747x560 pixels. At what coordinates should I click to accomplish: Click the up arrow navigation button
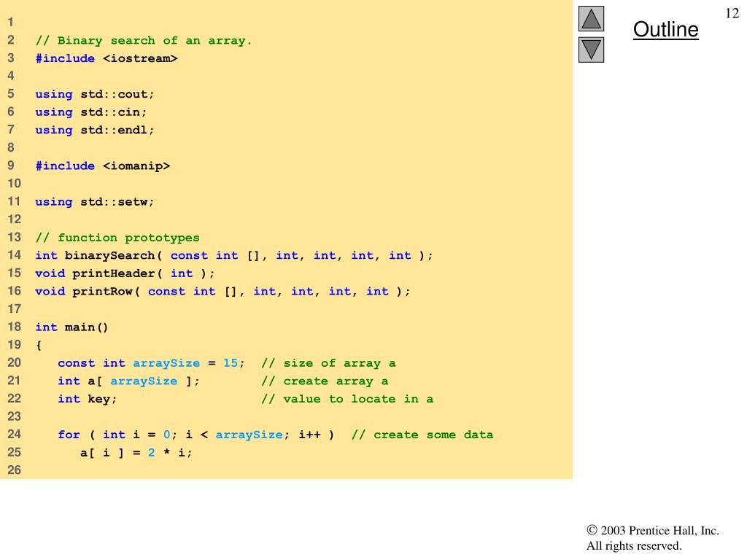[591, 18]
